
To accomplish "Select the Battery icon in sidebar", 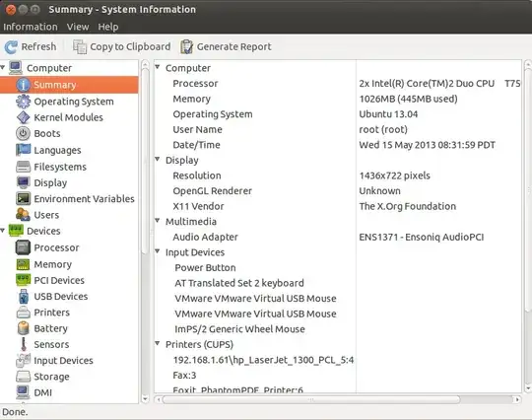I will [x=23, y=328].
